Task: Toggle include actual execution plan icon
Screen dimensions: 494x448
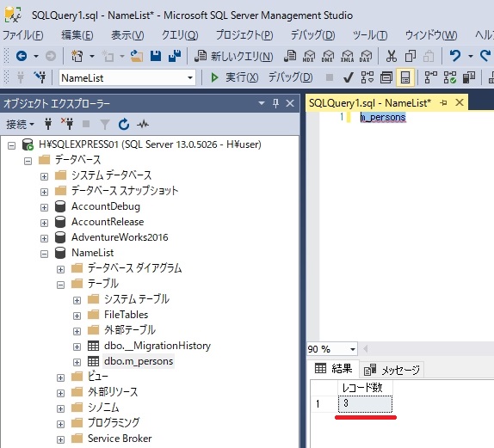Action: pyautogui.click(x=430, y=77)
